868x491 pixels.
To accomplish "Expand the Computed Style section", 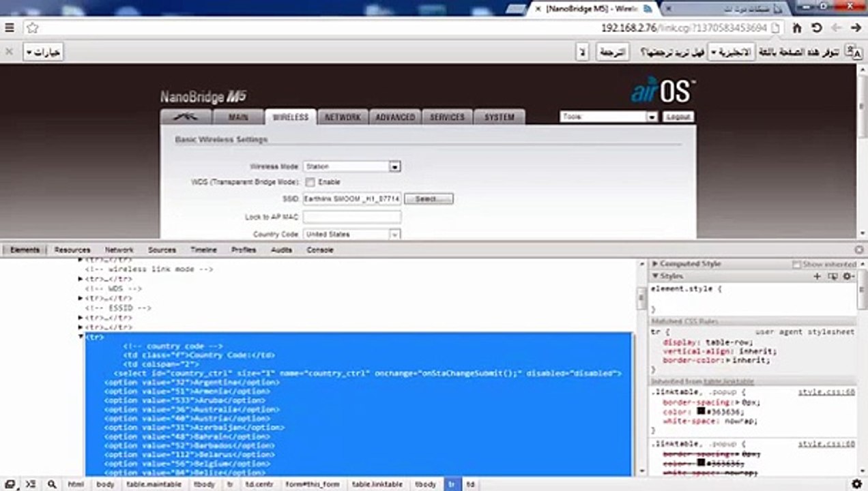I will tap(655, 264).
